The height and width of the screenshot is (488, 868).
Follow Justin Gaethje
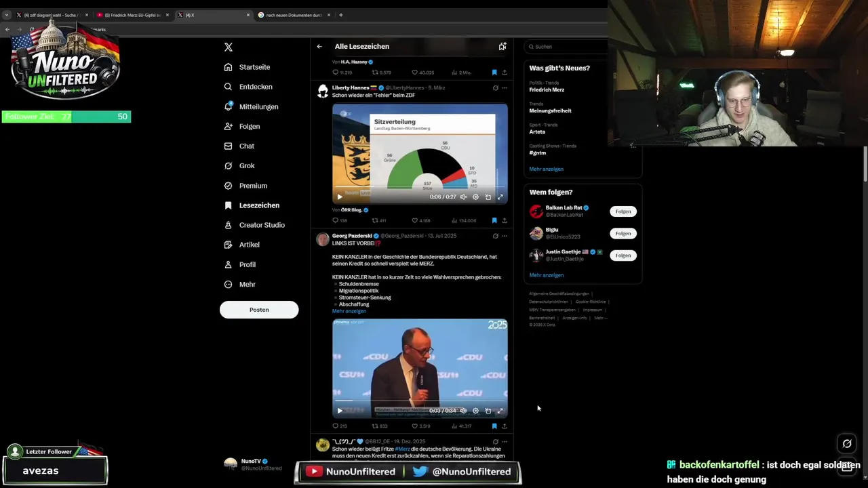(x=623, y=256)
